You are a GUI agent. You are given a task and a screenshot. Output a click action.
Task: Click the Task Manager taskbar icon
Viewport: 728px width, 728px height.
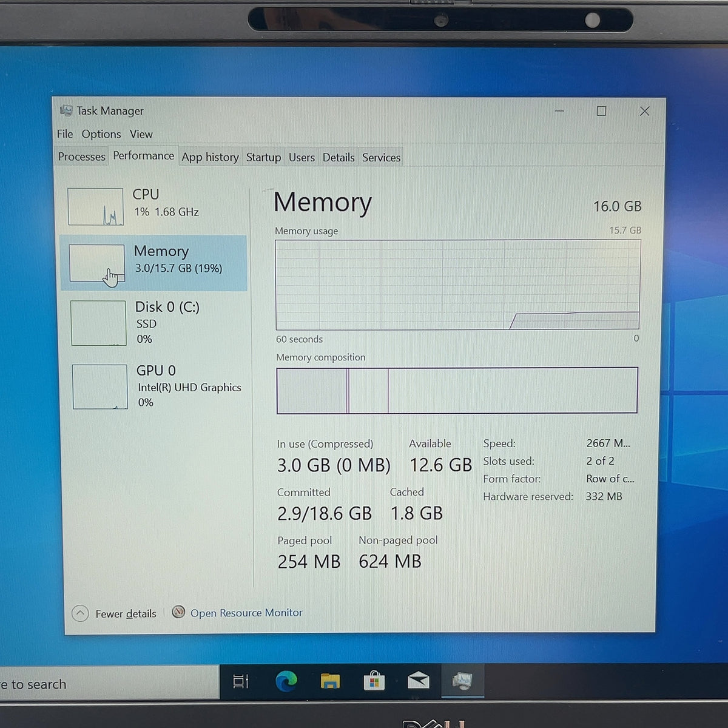tap(462, 681)
